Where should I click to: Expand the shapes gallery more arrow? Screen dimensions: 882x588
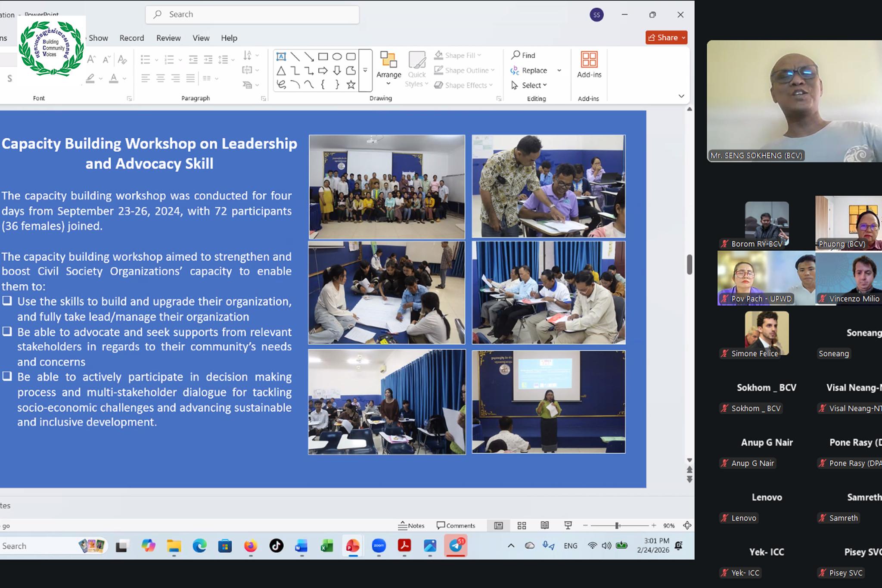pos(365,70)
